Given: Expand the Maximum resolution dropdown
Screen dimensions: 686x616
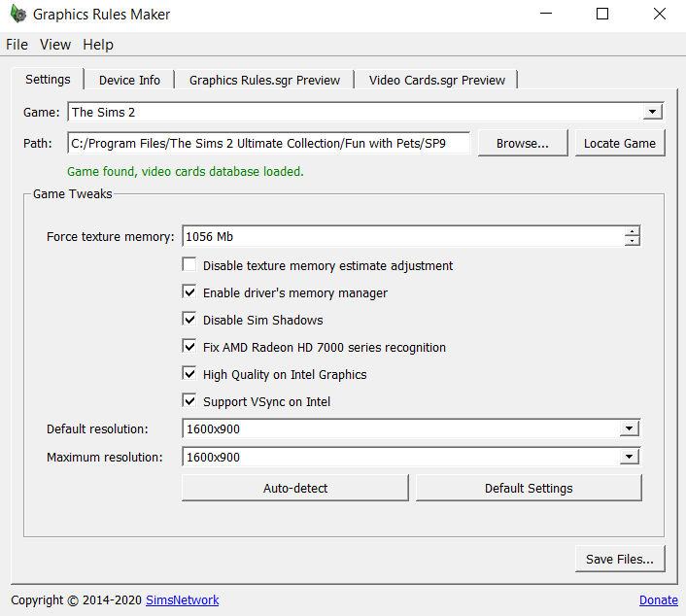Looking at the screenshot, I should coord(630,457).
